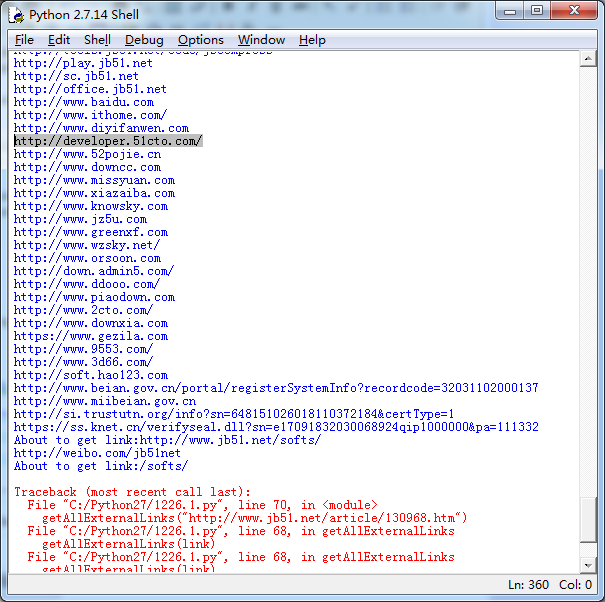Minimize the Python Shell window
Image resolution: width=605 pixels, height=602 pixels.
(x=510, y=11)
